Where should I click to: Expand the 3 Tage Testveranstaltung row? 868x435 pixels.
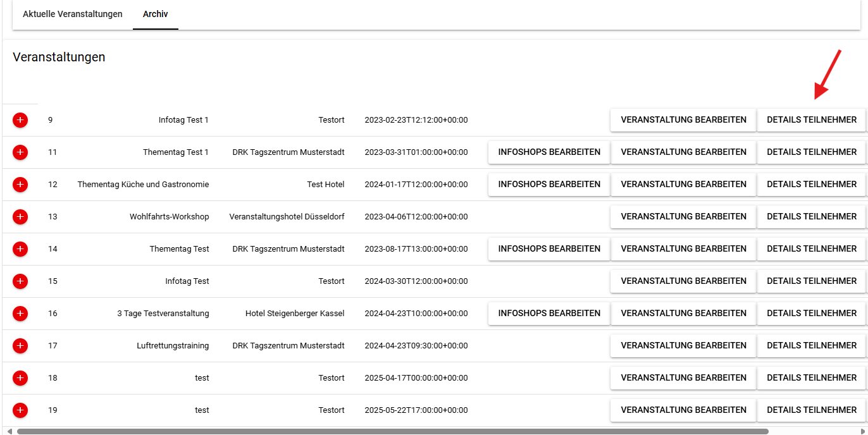coord(20,314)
